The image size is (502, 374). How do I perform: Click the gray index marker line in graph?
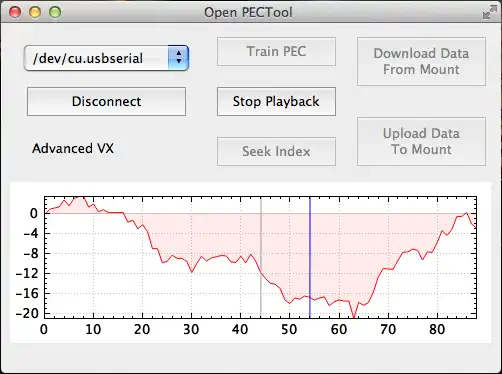point(261,257)
